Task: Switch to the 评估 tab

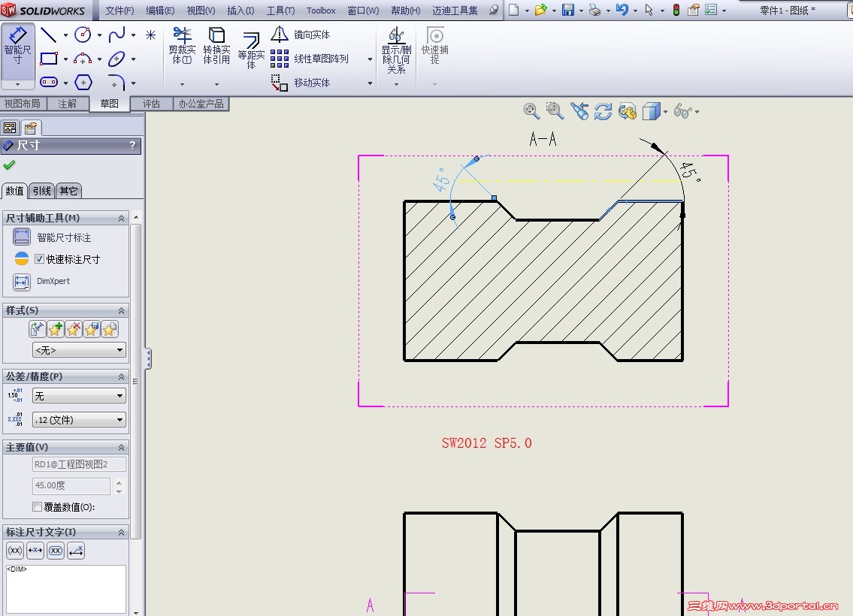Action: coord(151,104)
